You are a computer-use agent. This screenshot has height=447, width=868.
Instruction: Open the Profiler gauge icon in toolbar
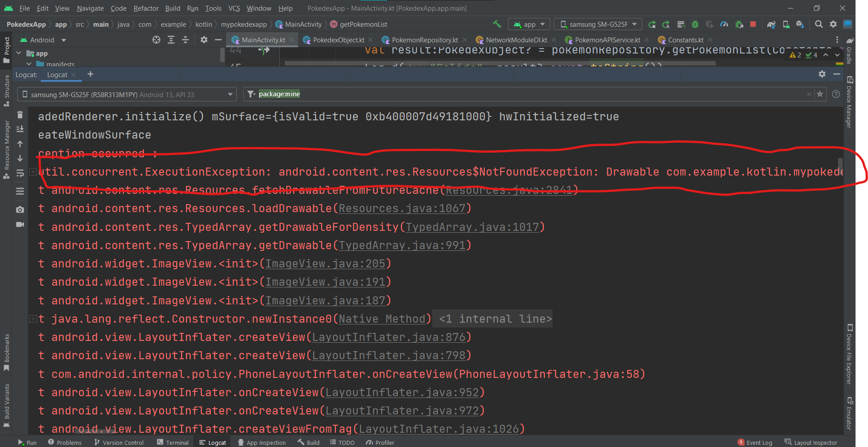tap(724, 24)
